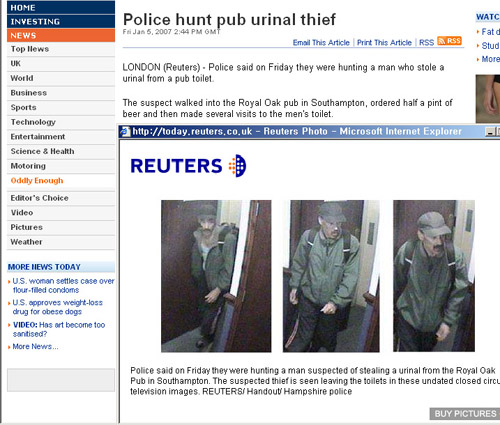
Task: Open weight-loss drug for obese dogs story
Action: (x=57, y=307)
